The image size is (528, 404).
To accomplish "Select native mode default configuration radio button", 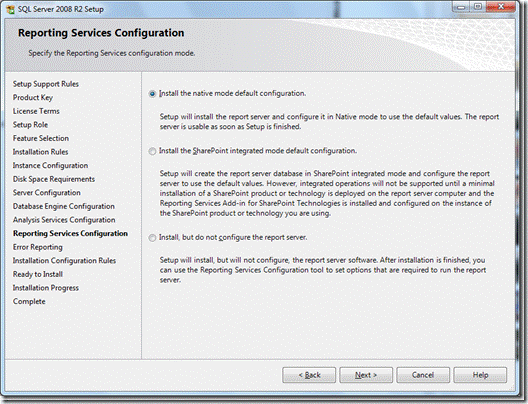I will 152,94.
